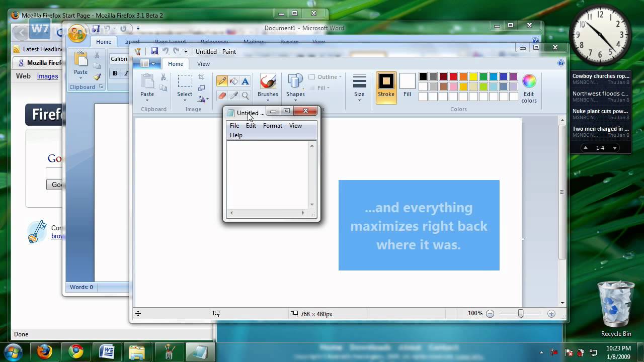The width and height of the screenshot is (644, 362).
Task: Open View menu in Notepad
Action: tap(295, 126)
